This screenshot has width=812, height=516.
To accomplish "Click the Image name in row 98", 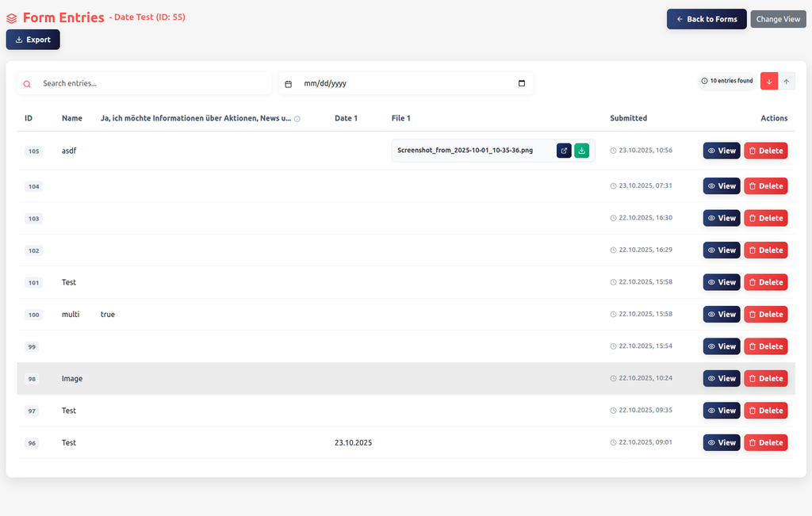I will click(72, 378).
